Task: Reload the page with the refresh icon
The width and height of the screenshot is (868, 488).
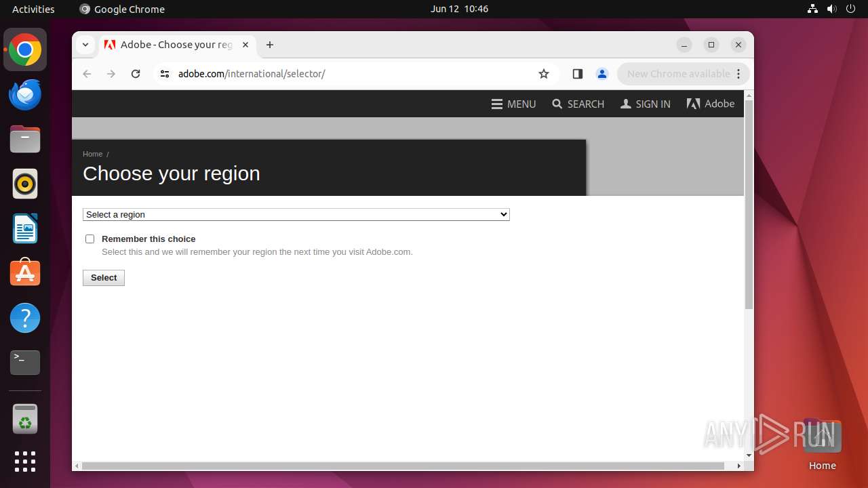Action: click(x=136, y=74)
